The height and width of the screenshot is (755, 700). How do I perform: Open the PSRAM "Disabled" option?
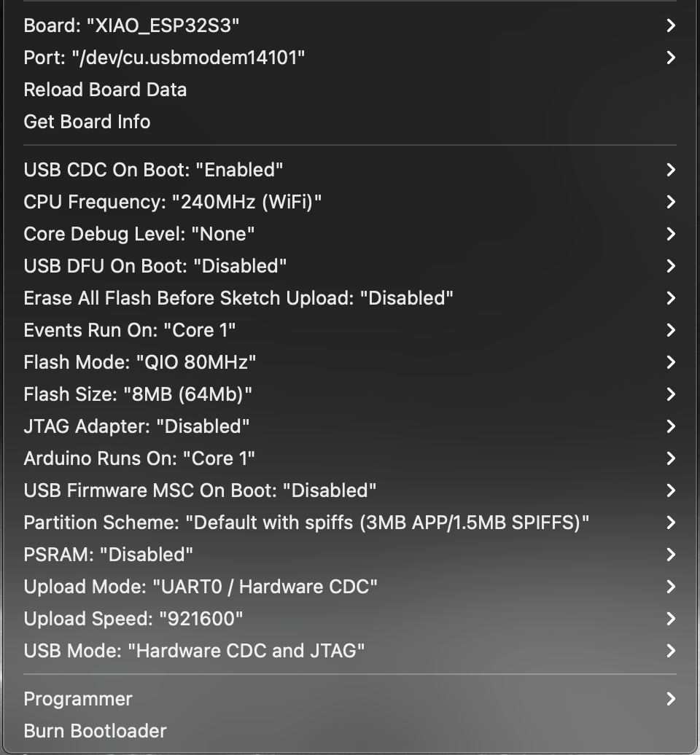(350, 555)
